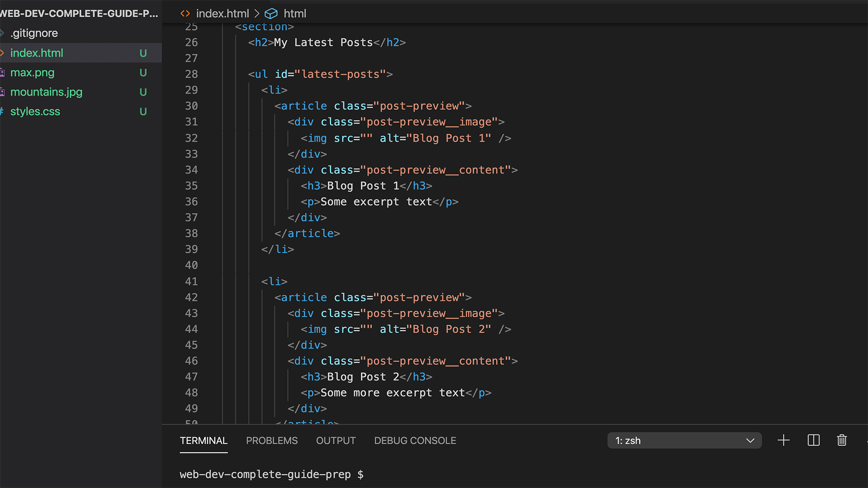This screenshot has height=488, width=868.
Task: Split the terminal using the split icon
Action: click(813, 440)
